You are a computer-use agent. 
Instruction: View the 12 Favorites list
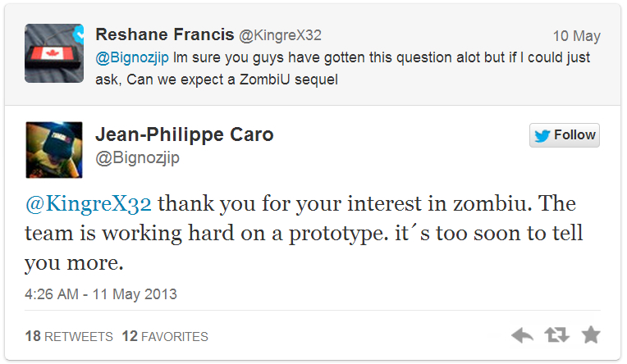pyautogui.click(x=165, y=336)
